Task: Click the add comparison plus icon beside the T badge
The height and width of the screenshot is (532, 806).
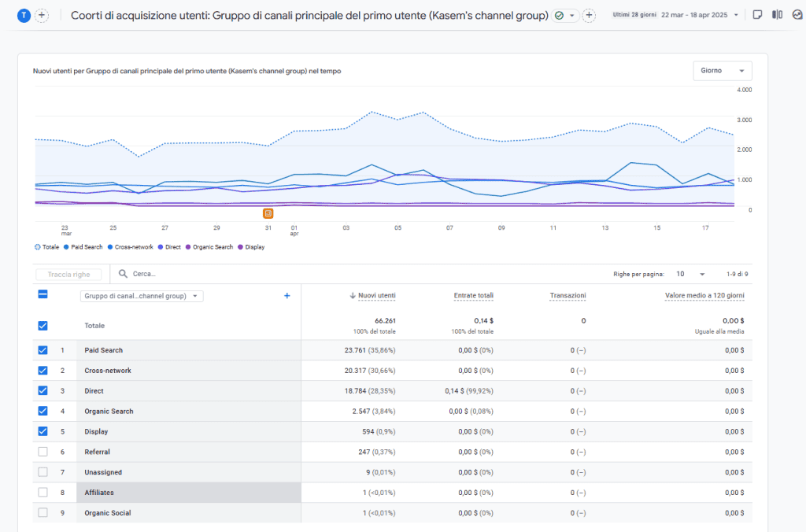Action: point(42,16)
